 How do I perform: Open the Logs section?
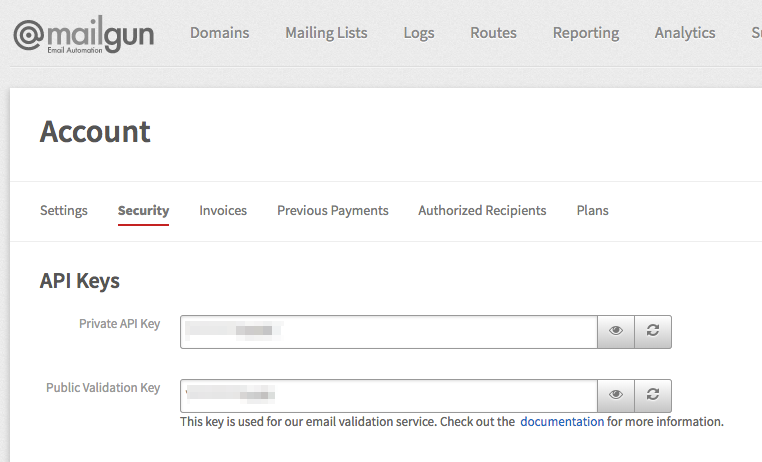(x=419, y=33)
